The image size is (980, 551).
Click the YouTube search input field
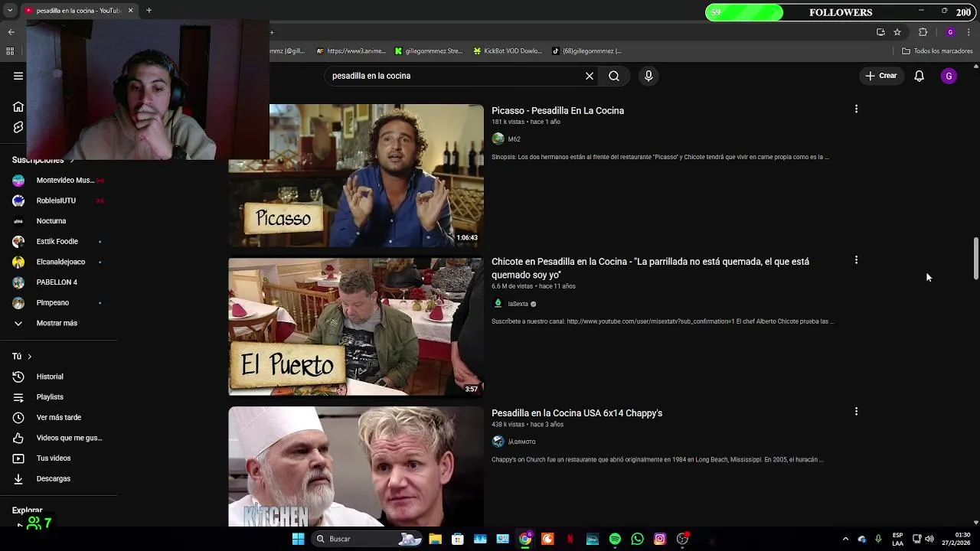tap(456, 76)
